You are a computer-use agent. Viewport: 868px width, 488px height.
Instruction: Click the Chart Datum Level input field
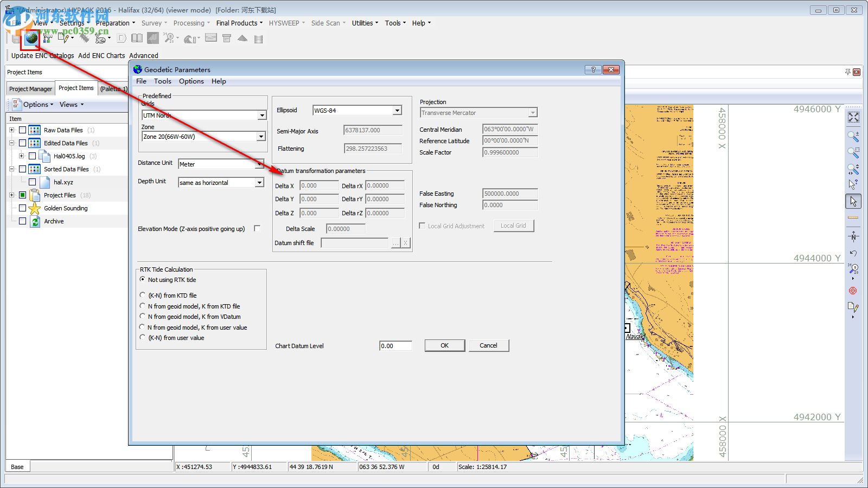(x=395, y=346)
